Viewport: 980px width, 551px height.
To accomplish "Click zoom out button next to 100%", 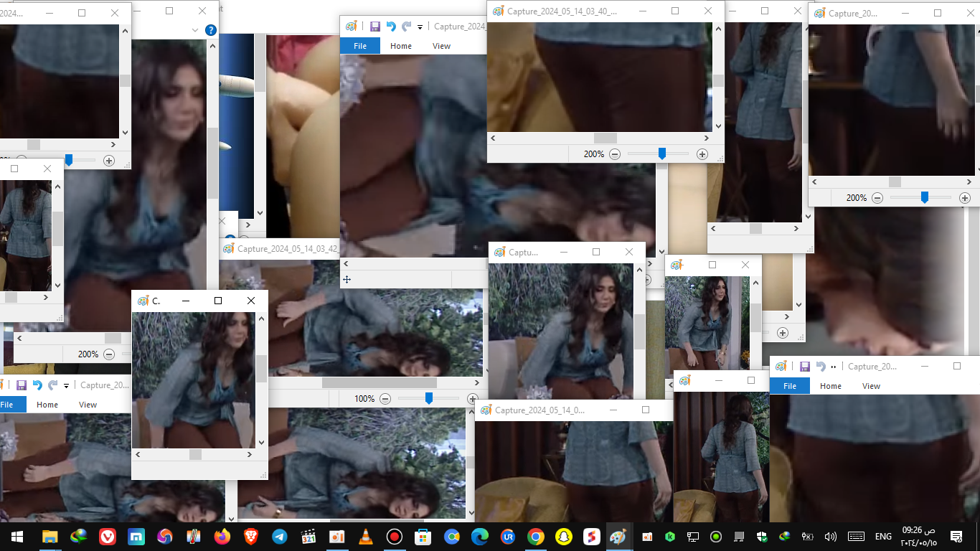I will click(385, 398).
